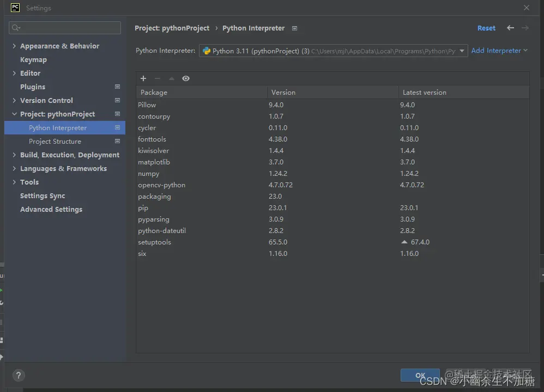
Task: Click the project icon on Project: pythonProject row
Action: 117,114
